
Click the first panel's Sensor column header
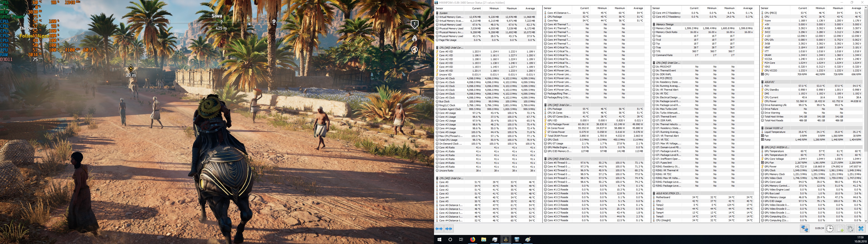pos(439,8)
